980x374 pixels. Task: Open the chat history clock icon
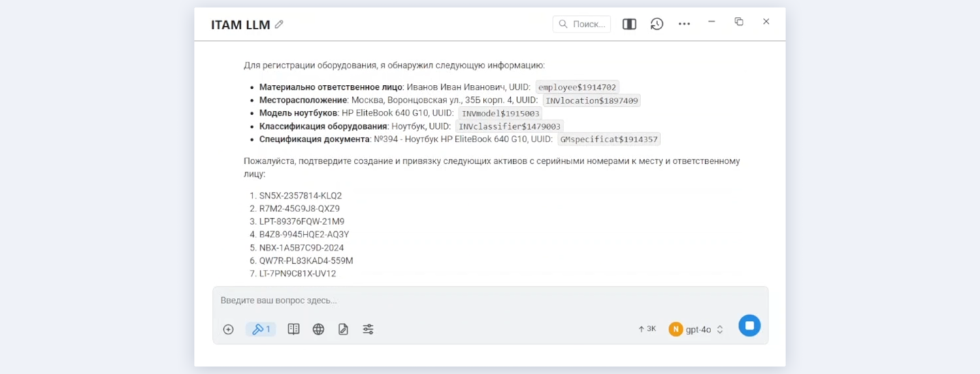657,24
